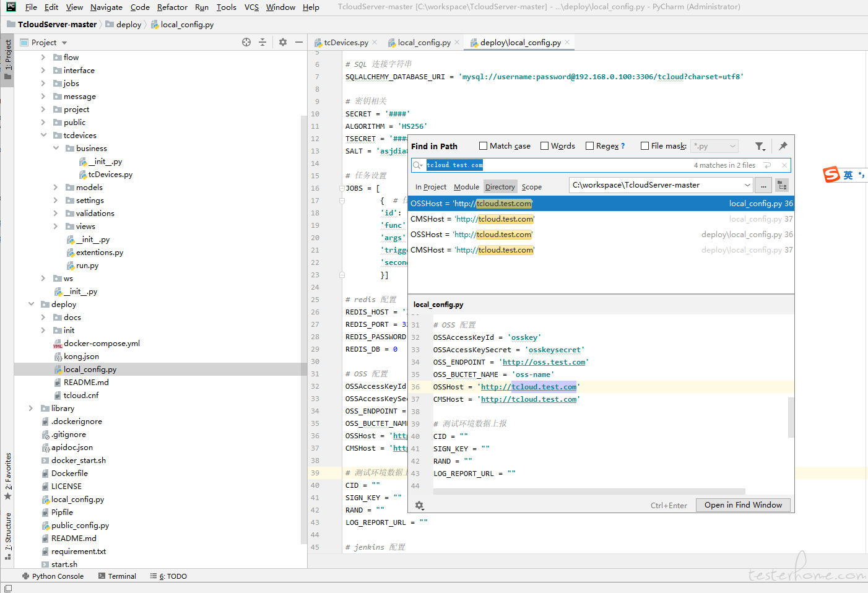Screen dimensions: 868x593
Task: Pin the Find in Path dialog
Action: 783,146
